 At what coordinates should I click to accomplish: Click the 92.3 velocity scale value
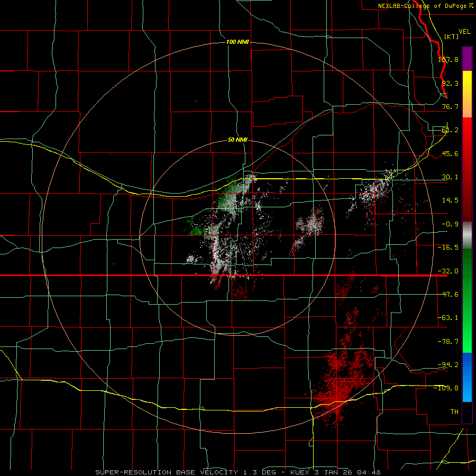pyautogui.click(x=450, y=83)
